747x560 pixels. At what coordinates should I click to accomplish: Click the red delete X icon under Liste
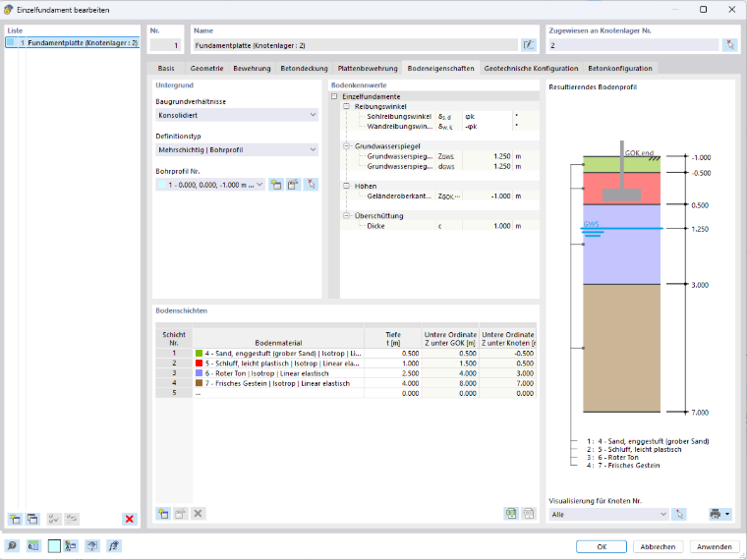129,519
